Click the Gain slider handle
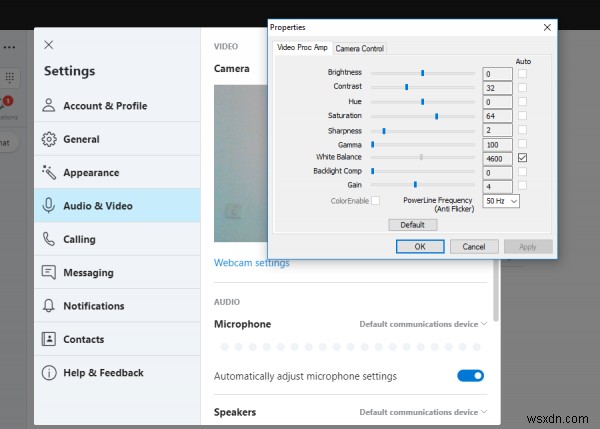This screenshot has width=600, height=429. pos(415,185)
